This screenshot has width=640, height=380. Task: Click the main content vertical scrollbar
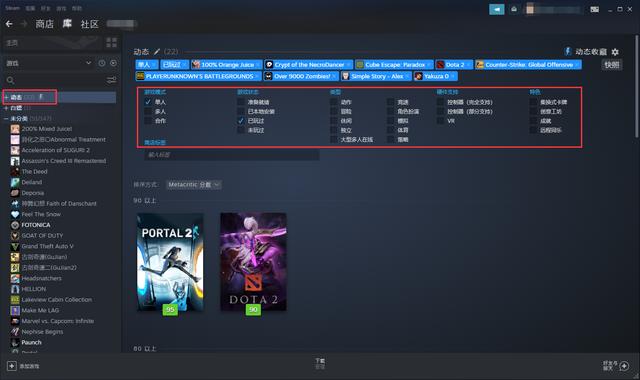[637, 86]
